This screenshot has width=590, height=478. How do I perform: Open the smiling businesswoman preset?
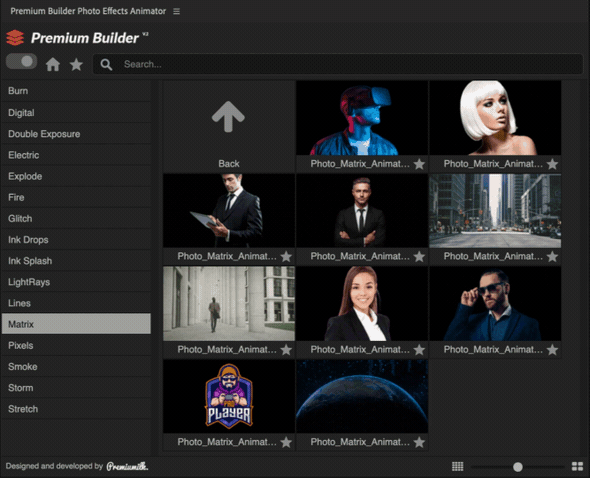362,304
